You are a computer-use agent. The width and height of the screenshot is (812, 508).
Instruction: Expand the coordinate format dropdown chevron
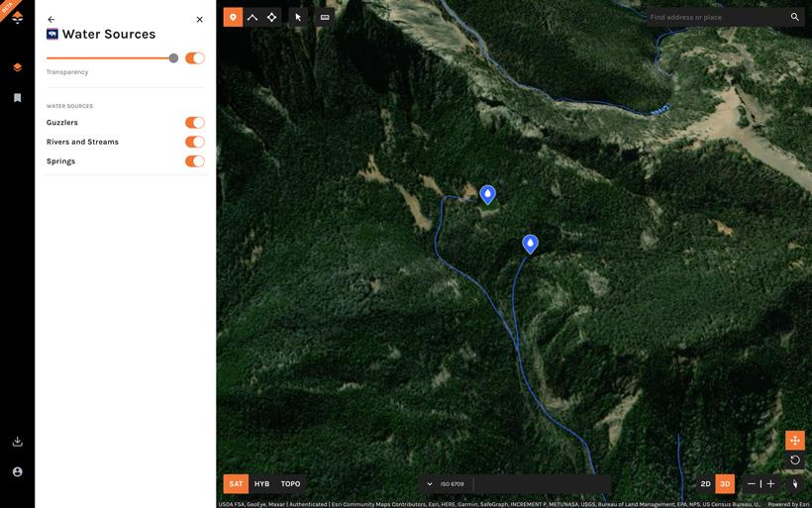[430, 484]
